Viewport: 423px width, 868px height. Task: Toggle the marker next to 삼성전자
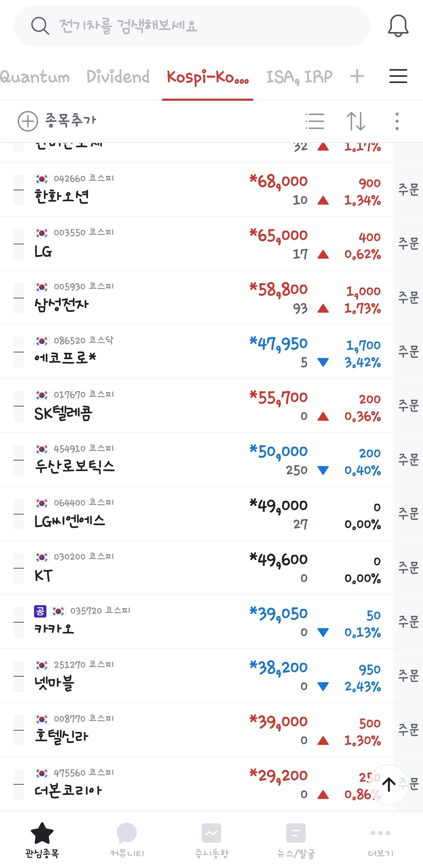click(19, 298)
